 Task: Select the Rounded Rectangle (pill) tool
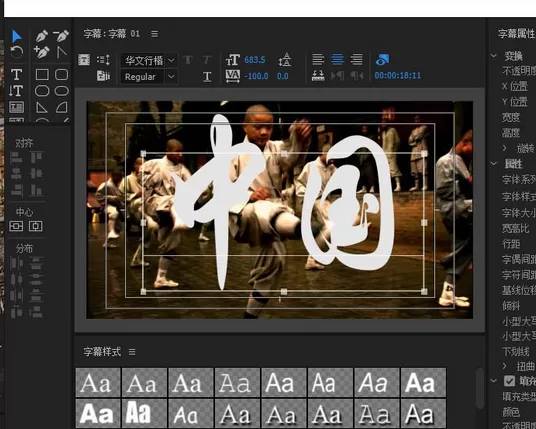pos(62,91)
